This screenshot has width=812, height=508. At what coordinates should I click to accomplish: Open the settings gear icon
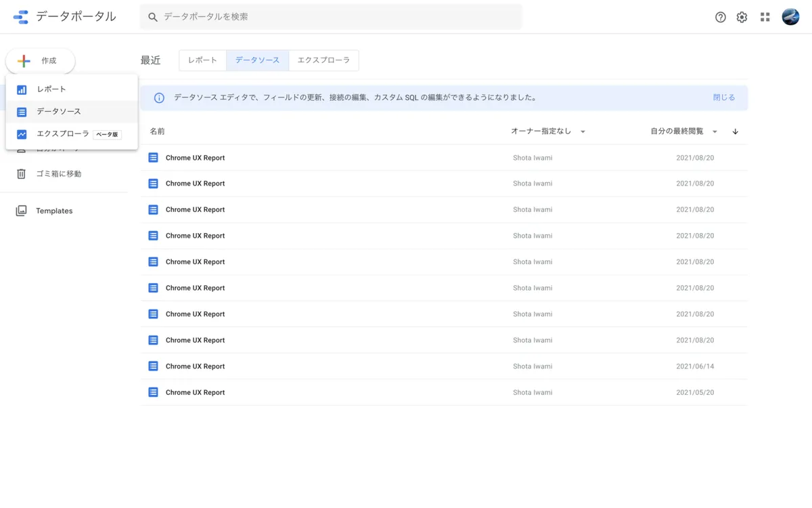(x=742, y=17)
